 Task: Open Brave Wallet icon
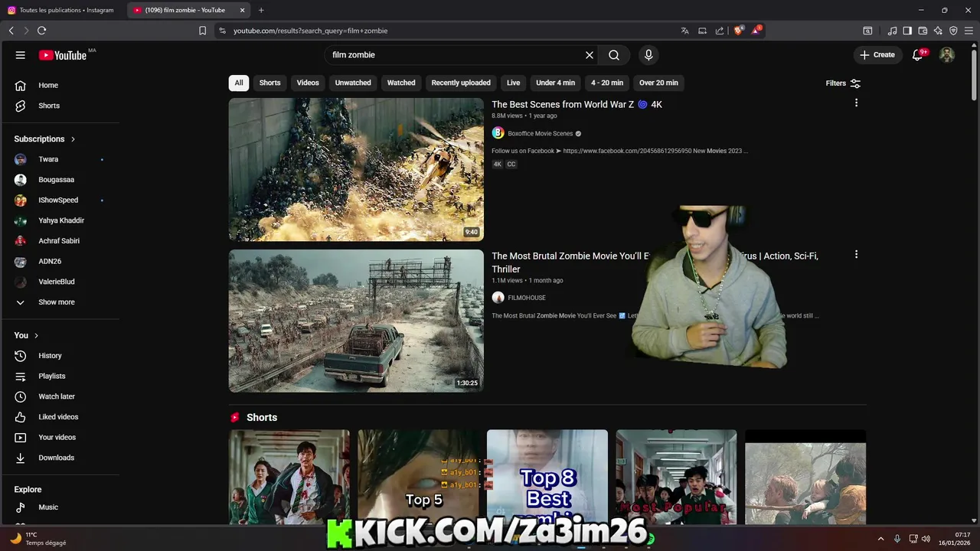click(x=923, y=31)
